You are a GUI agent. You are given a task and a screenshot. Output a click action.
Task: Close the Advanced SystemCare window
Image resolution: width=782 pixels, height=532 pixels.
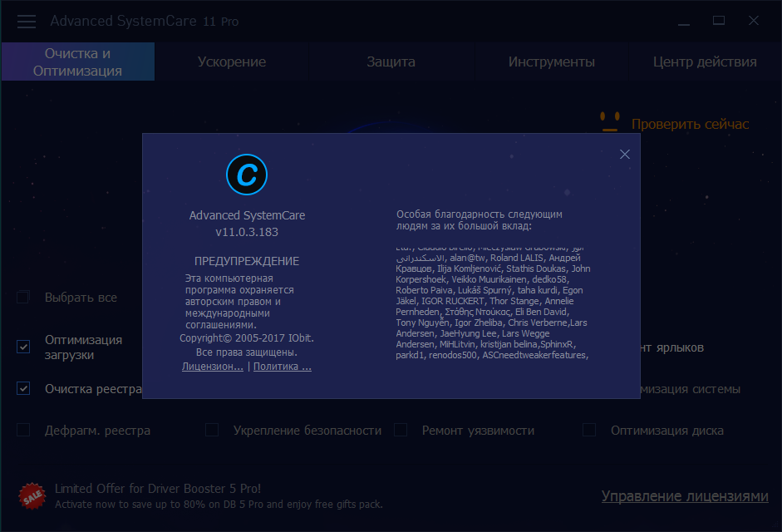tap(754, 21)
